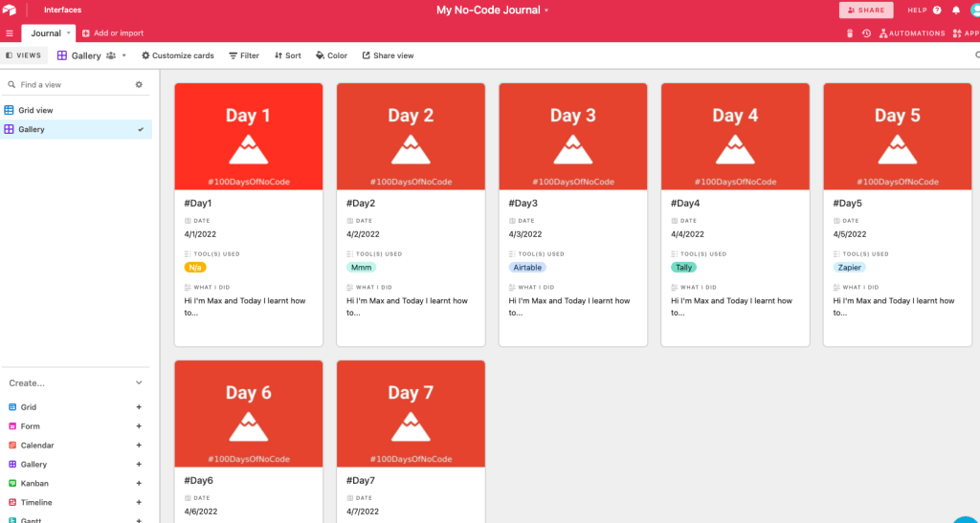Click the notifications bell icon
This screenshot has height=523, width=980.
click(x=955, y=11)
